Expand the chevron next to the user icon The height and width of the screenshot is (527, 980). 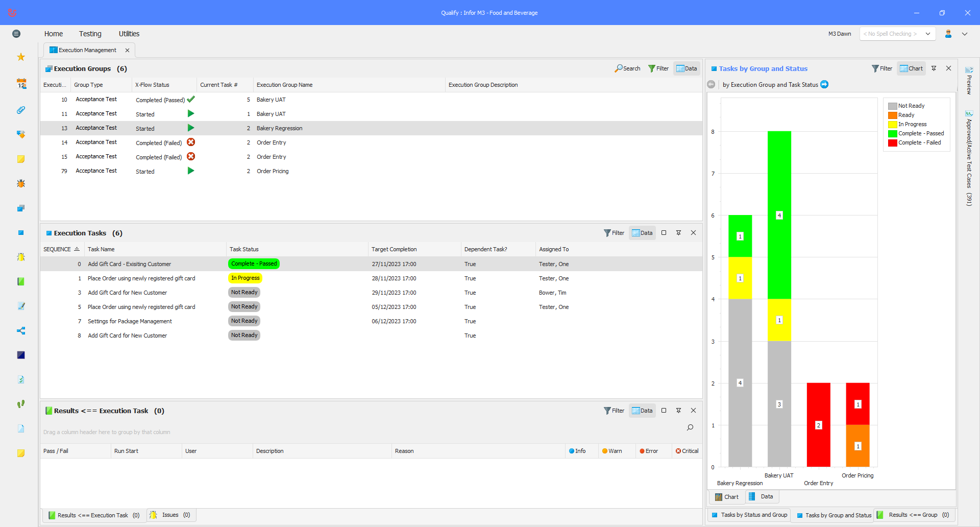click(x=965, y=34)
